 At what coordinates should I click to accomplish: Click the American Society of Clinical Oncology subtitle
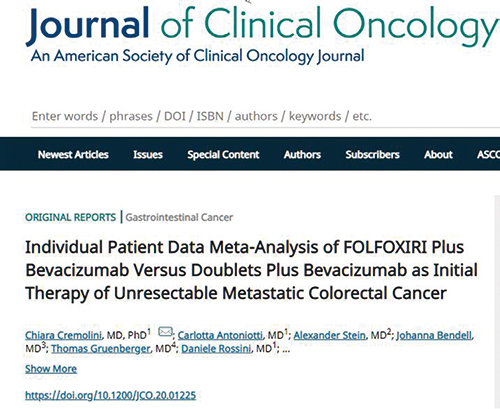point(197,56)
